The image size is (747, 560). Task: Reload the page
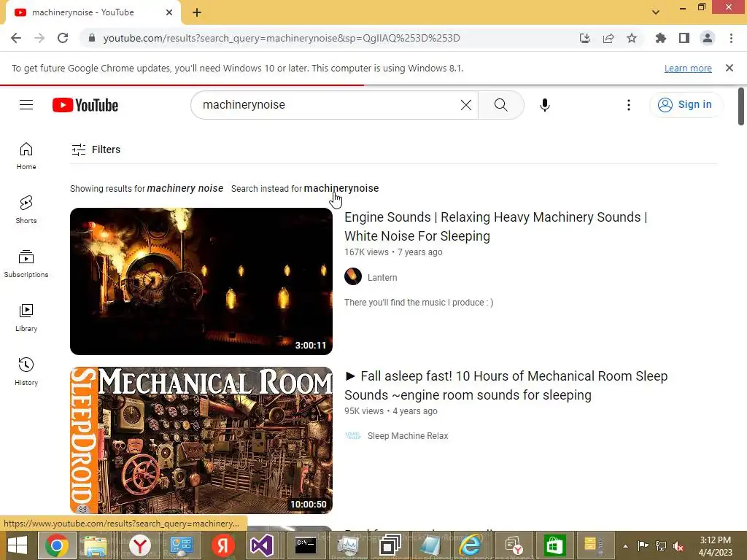pos(63,38)
